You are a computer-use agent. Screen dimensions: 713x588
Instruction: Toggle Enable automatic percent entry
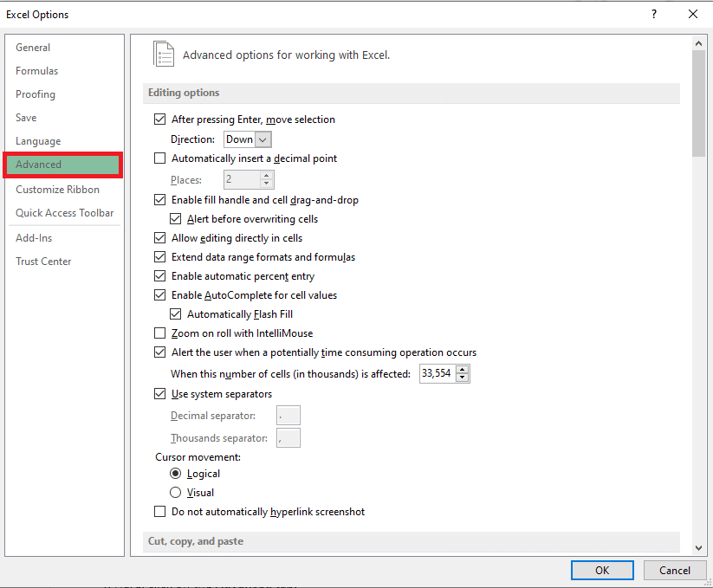click(x=159, y=276)
